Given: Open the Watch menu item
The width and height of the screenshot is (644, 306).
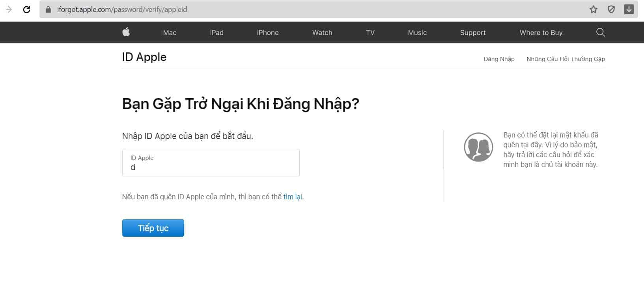Looking at the screenshot, I should point(322,33).
